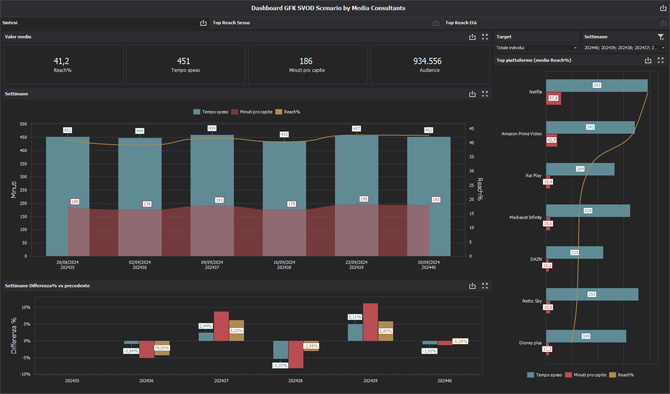
Task: Export the Top piattaforme panel
Action: tap(648, 60)
